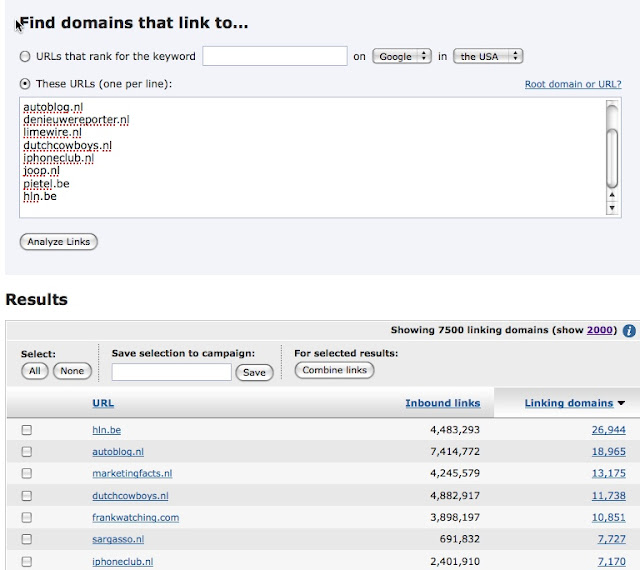Open the info icon beside linking domains count
Viewport: 640px width, 570px height.
tap(629, 330)
